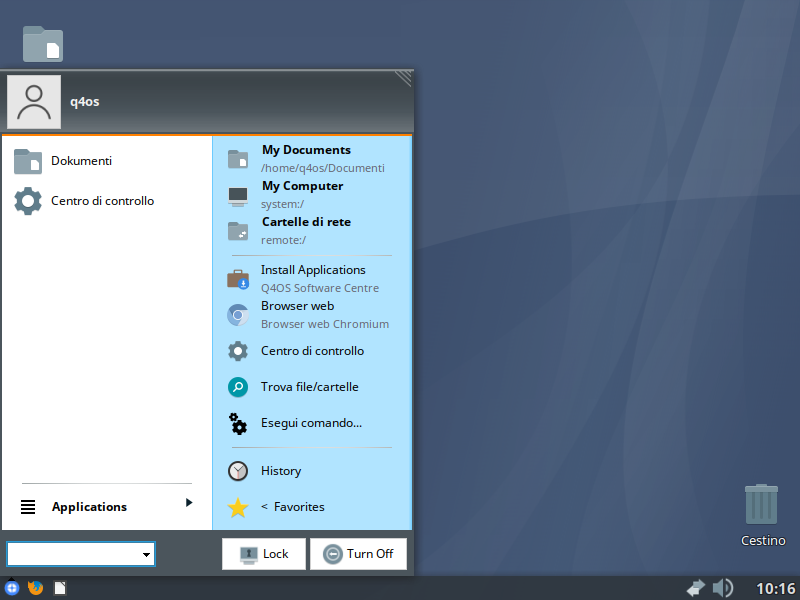This screenshot has width=800, height=600.
Task: Select the Applications menu entry
Action: 107,507
